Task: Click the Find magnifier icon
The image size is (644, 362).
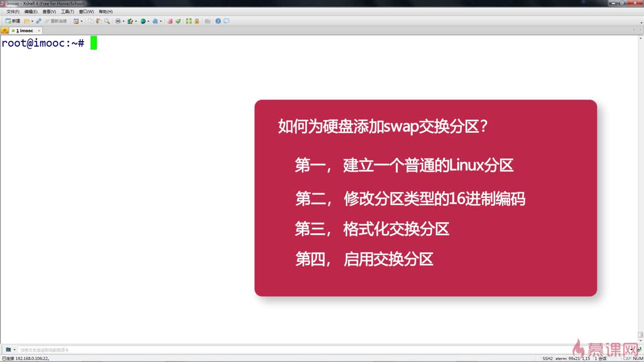Action: [107, 21]
